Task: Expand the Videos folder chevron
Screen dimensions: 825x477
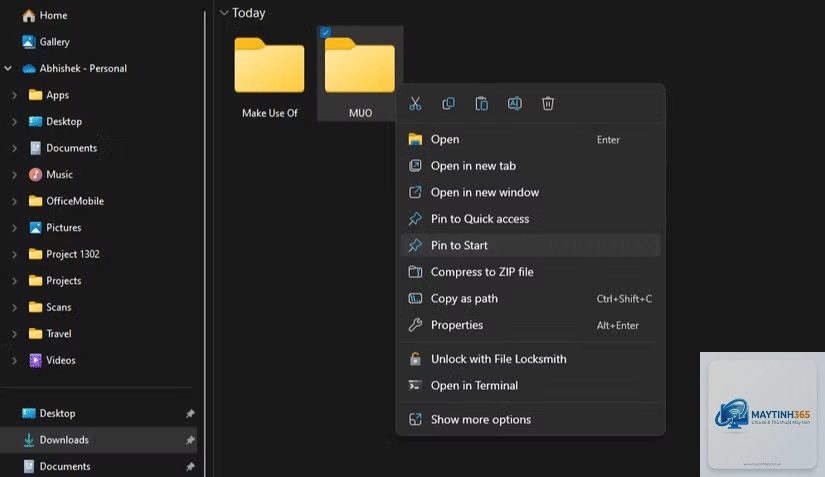Action: pos(15,360)
